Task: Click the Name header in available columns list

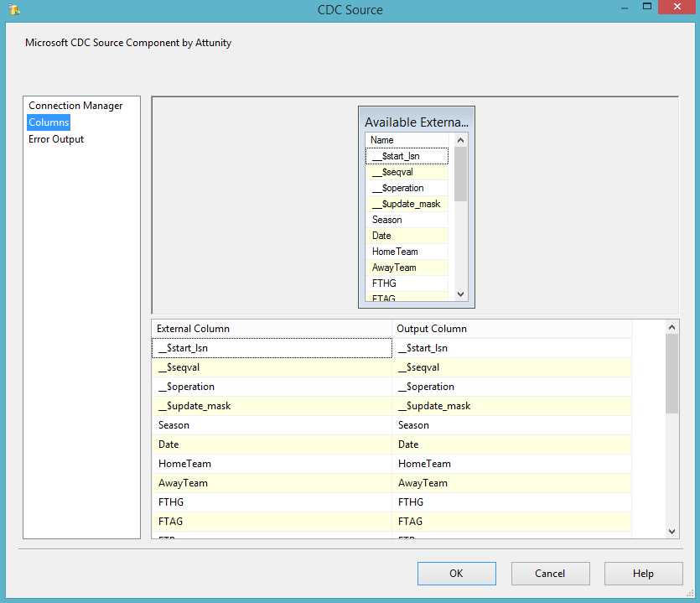Action: [x=407, y=140]
